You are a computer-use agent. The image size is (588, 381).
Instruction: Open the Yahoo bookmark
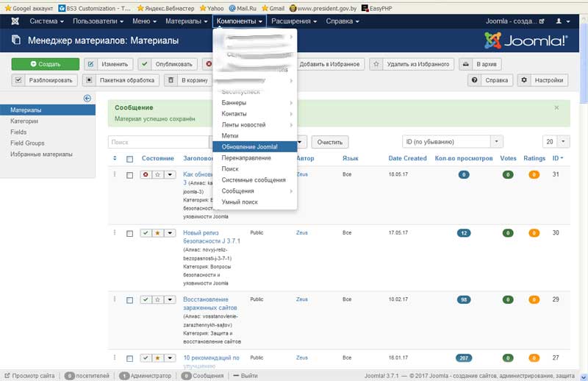(x=212, y=8)
